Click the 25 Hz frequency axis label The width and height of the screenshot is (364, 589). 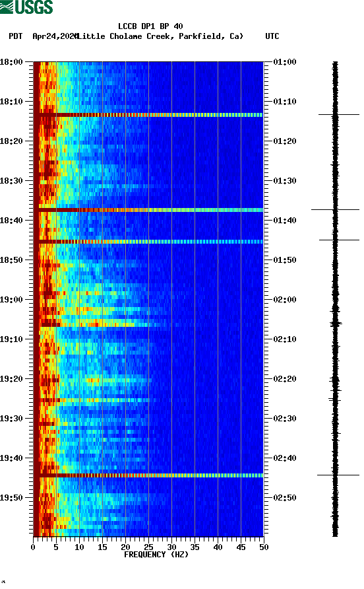click(x=148, y=547)
